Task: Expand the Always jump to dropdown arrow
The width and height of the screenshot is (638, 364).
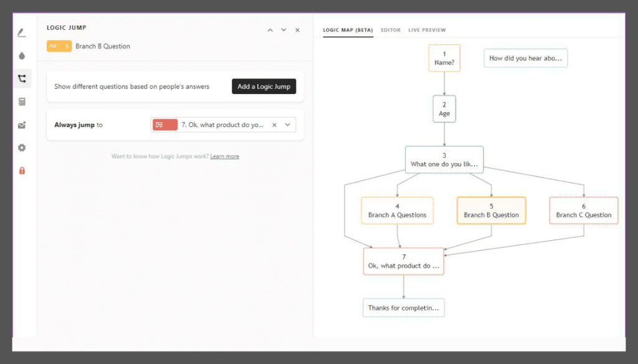Action: tap(288, 124)
